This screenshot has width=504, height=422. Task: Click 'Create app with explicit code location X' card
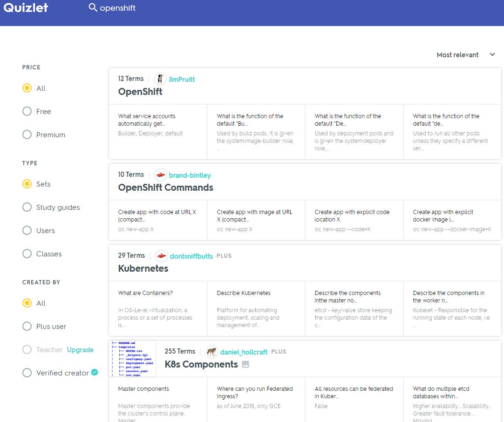tap(354, 220)
